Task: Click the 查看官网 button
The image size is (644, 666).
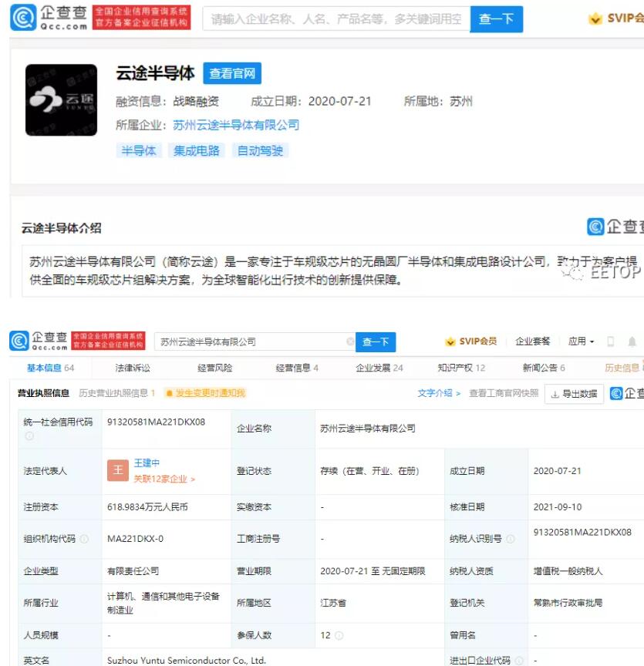Action: click(x=232, y=73)
